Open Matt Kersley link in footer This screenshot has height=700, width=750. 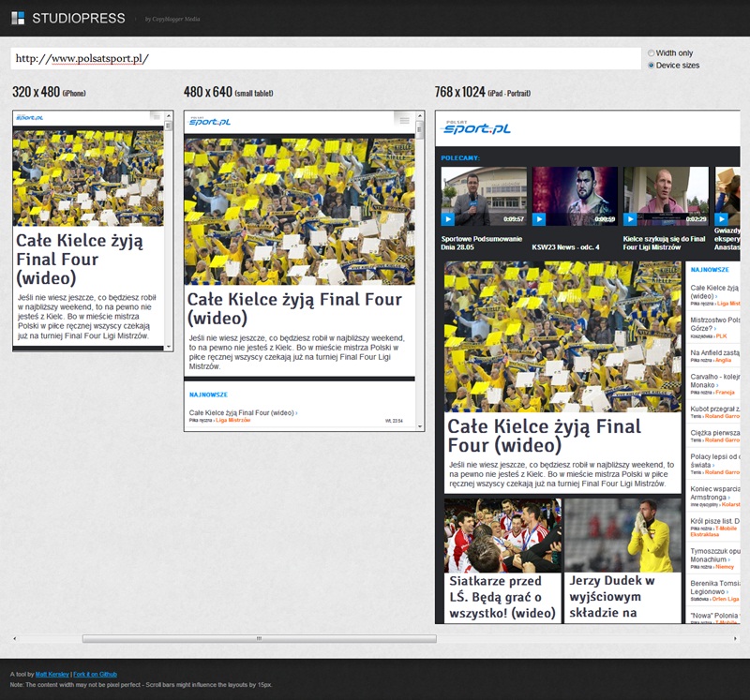tap(52, 674)
